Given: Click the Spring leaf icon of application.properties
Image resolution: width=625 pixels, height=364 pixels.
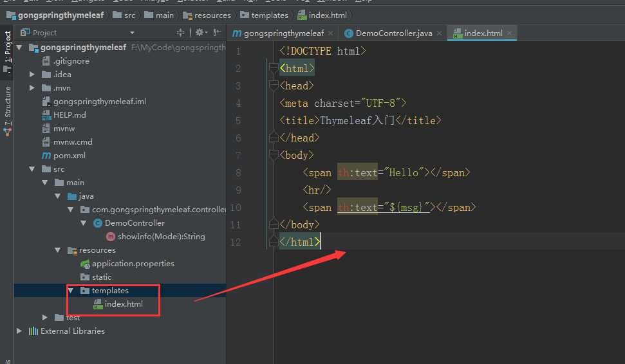Looking at the screenshot, I should pos(85,264).
